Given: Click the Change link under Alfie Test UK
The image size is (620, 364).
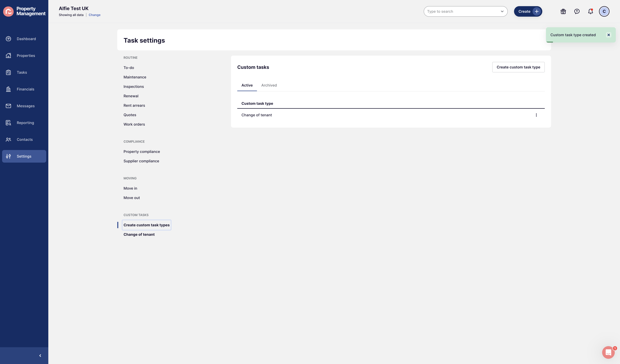Looking at the screenshot, I should click(95, 15).
